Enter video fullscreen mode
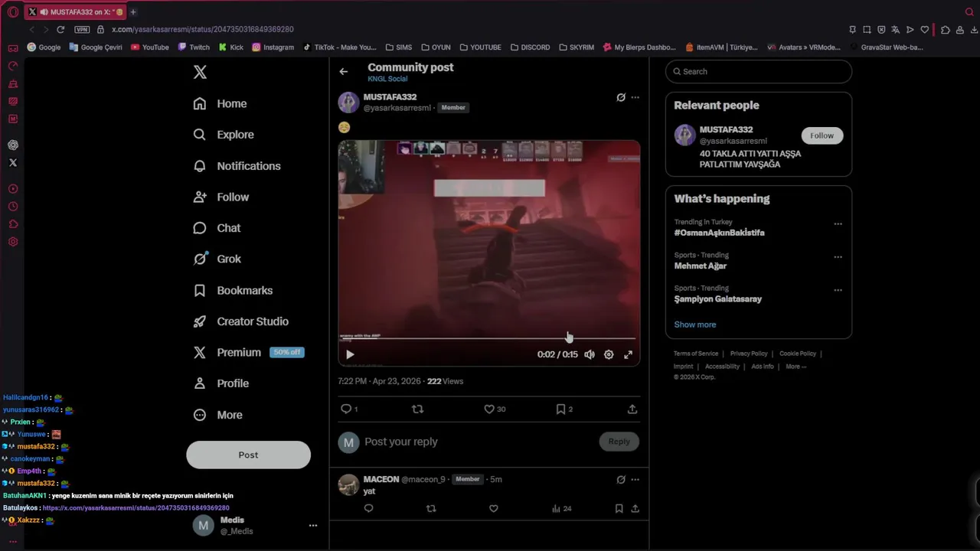 click(x=628, y=354)
